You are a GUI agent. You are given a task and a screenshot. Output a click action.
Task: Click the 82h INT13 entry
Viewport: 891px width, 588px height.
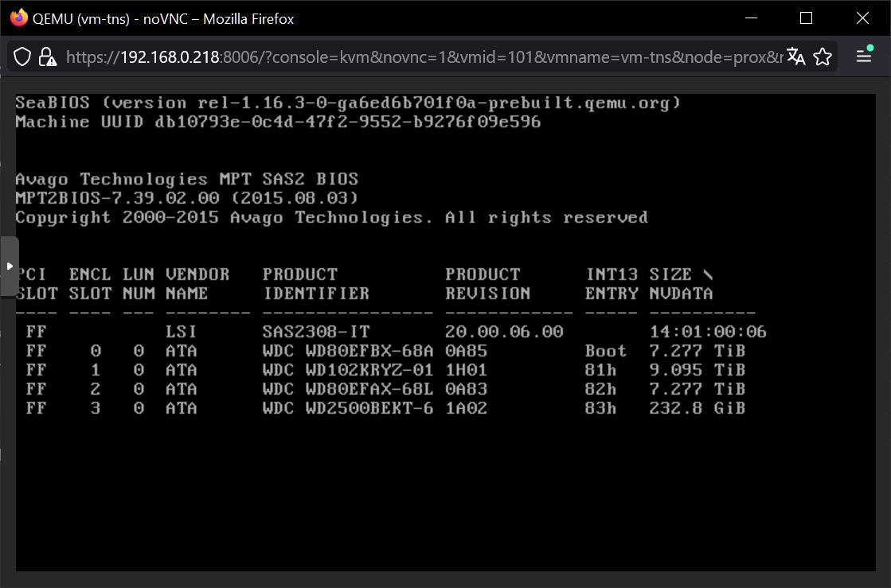600,389
